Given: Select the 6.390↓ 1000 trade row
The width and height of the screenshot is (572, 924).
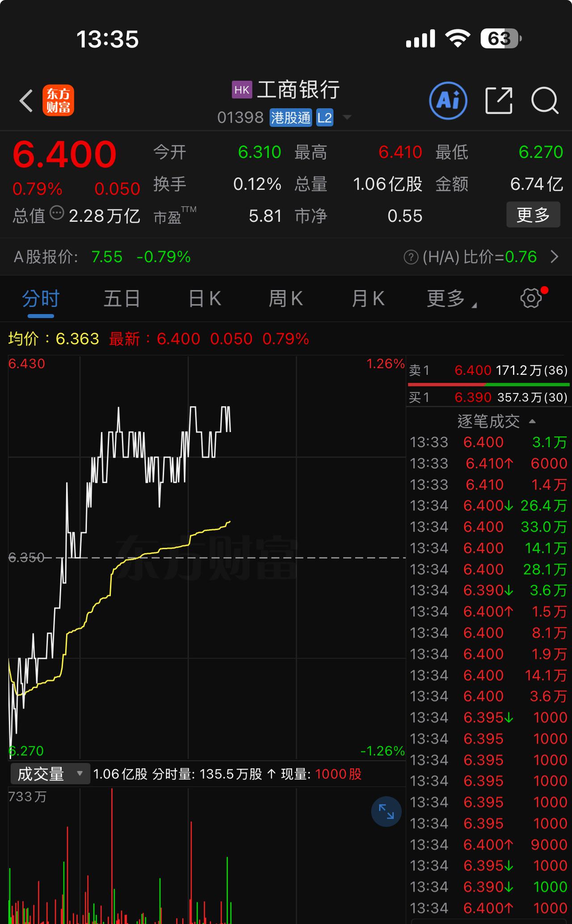Looking at the screenshot, I should [488, 887].
